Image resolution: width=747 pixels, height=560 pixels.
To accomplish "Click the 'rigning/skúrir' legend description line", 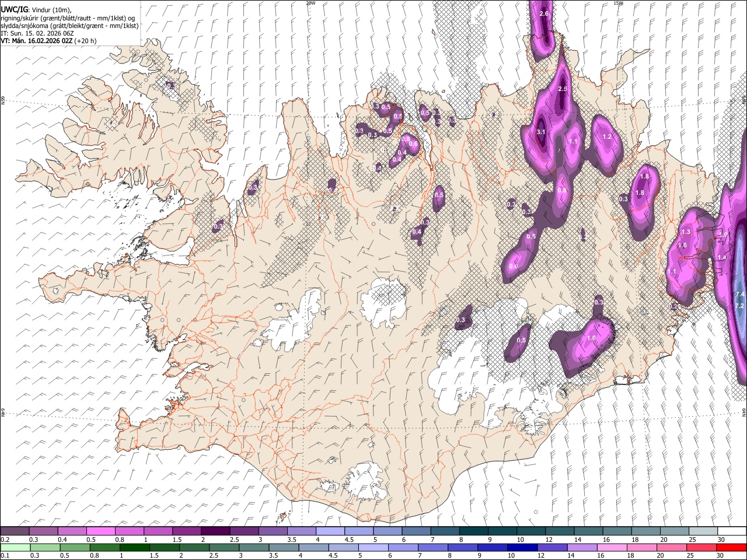I will click(x=67, y=18).
